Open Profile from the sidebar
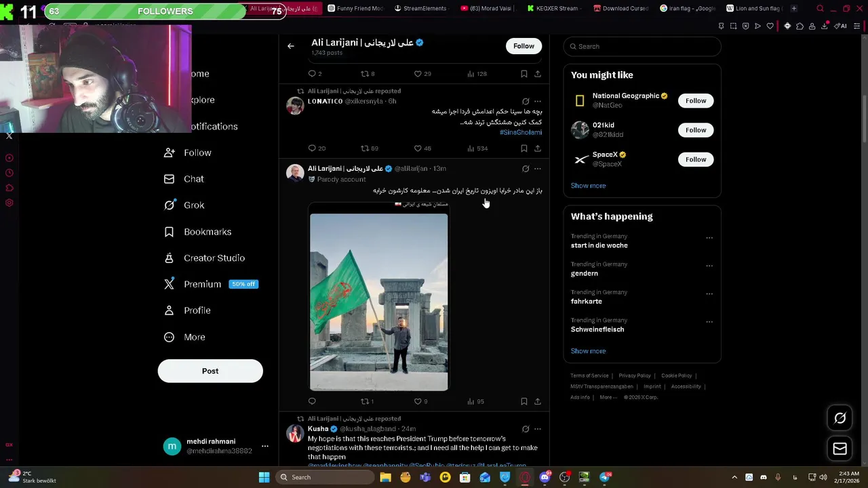This screenshot has height=488, width=868. [x=187, y=310]
